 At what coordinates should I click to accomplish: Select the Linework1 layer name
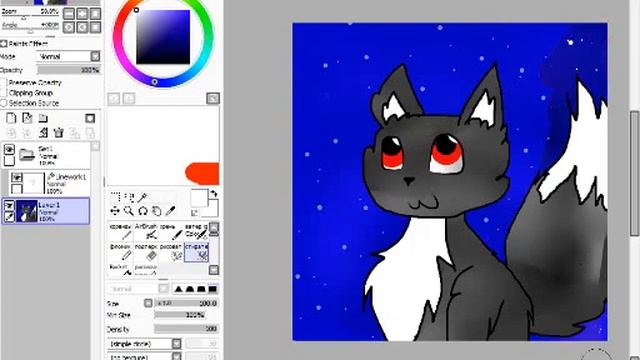tap(71, 177)
